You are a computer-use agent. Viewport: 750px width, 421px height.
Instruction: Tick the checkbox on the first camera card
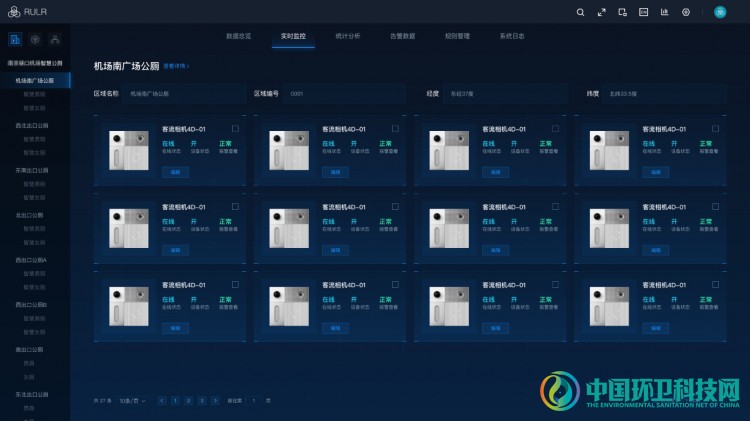point(235,128)
